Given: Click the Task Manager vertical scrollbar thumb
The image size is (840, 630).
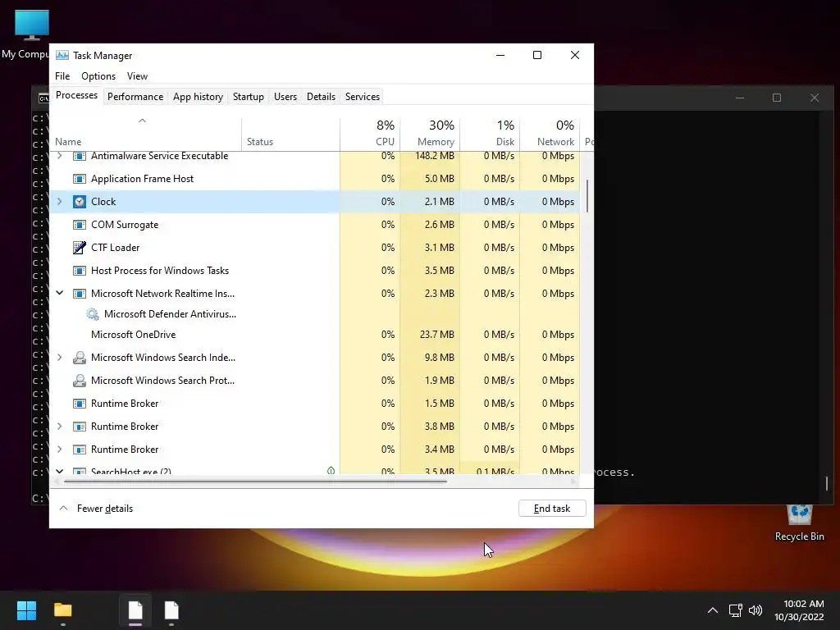Looking at the screenshot, I should tap(587, 195).
